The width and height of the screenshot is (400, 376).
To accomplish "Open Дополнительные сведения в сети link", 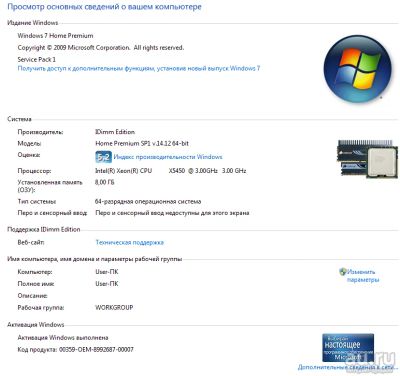I will (x=348, y=367).
